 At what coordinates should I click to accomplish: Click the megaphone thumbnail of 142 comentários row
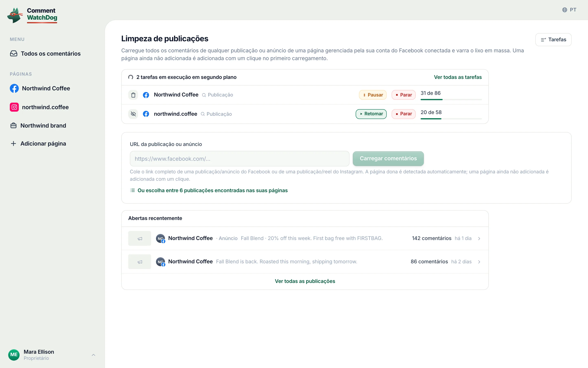click(140, 239)
